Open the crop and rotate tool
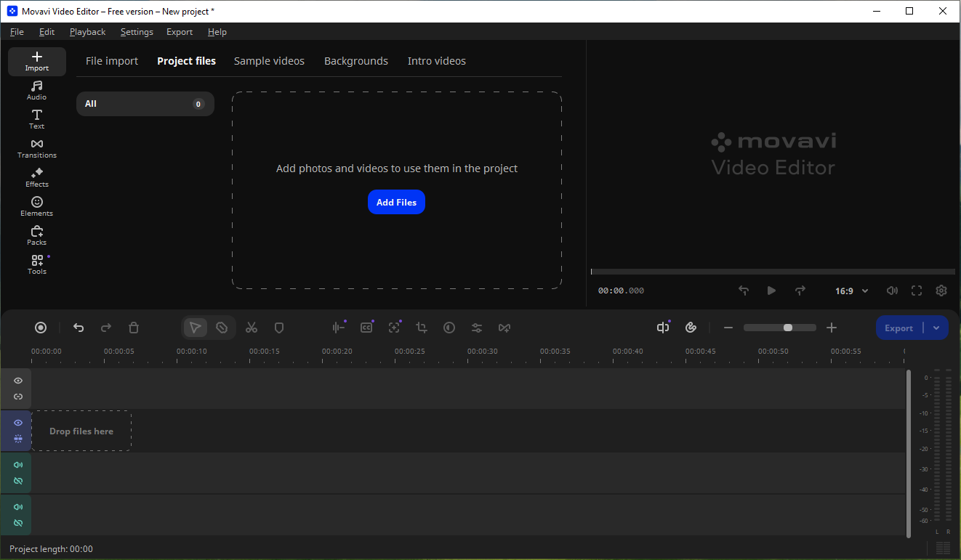 coord(422,328)
